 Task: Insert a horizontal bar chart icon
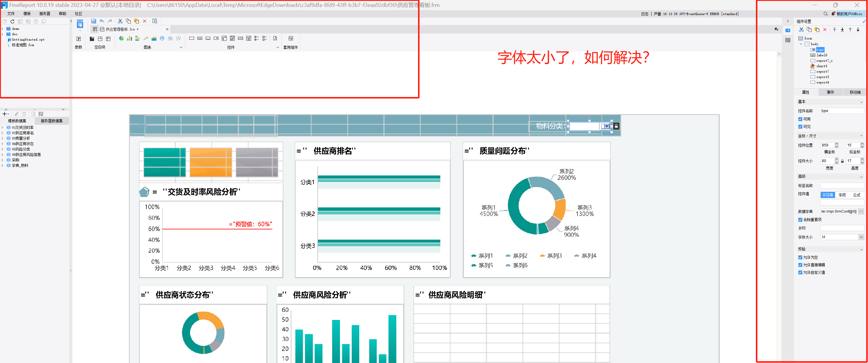(x=137, y=38)
